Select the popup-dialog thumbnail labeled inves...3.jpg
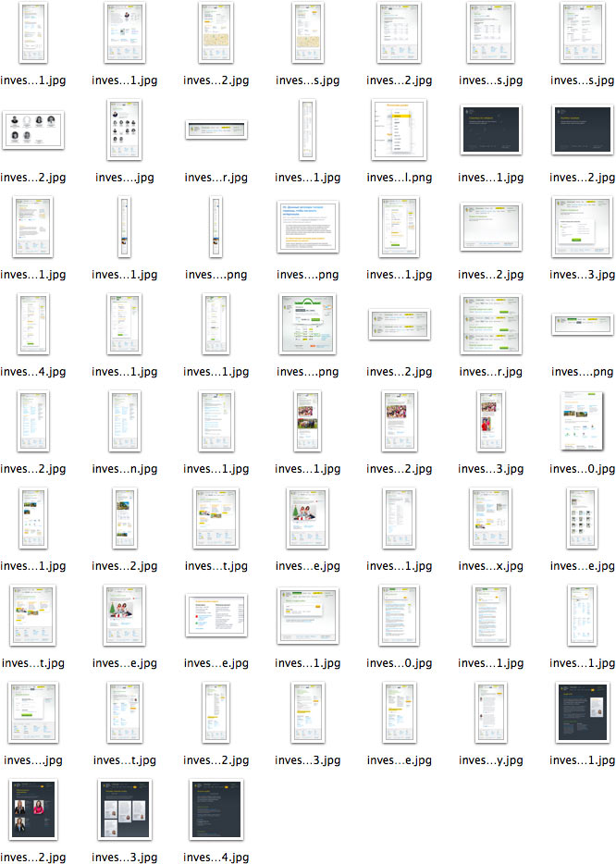 point(582,227)
